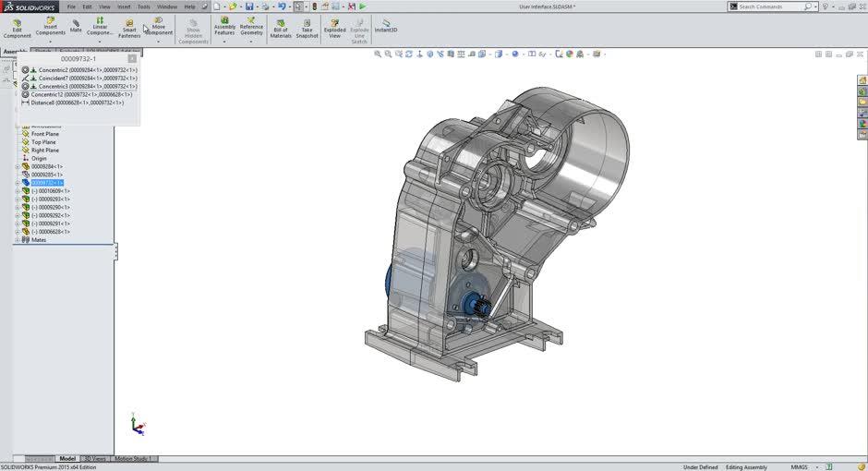Open Smart Fasteners tool

129,28
